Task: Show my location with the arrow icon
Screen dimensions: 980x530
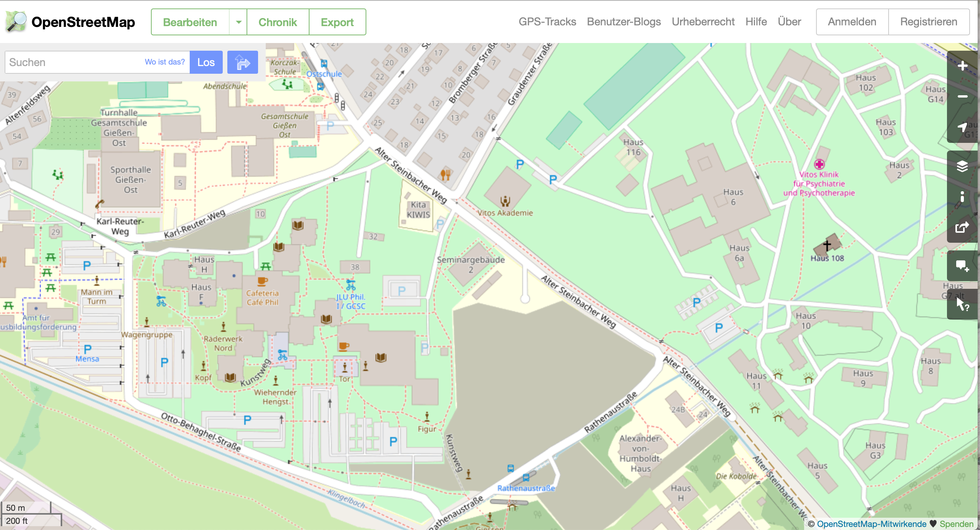Action: tap(962, 127)
